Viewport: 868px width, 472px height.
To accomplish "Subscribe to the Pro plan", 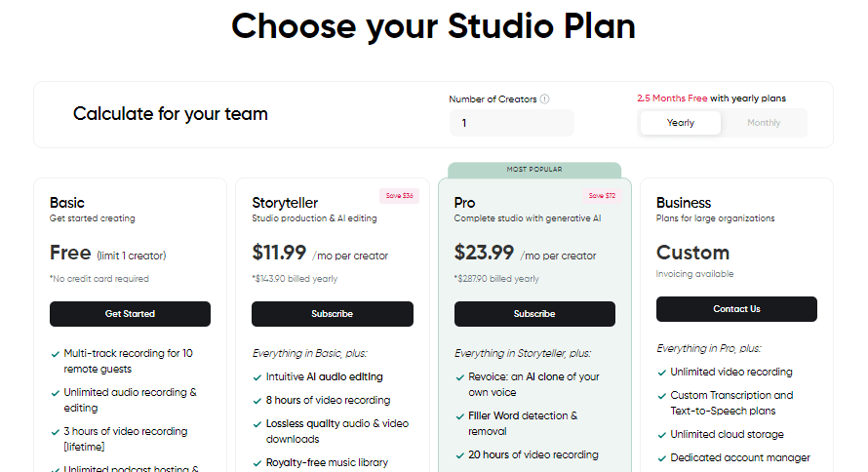I will pos(534,314).
